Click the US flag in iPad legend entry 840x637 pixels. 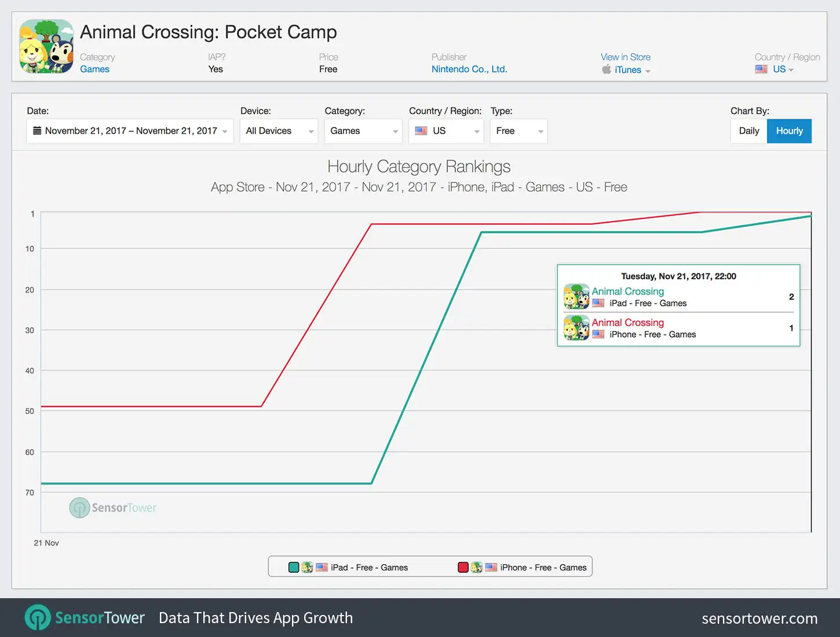[x=322, y=568]
